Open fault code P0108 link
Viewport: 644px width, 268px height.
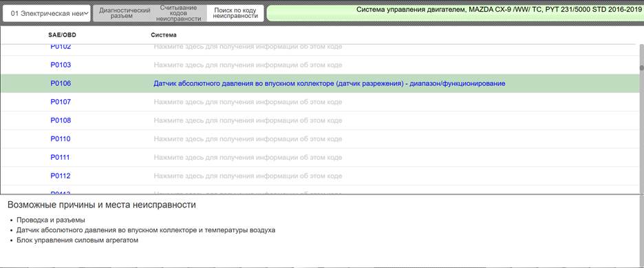pos(61,121)
